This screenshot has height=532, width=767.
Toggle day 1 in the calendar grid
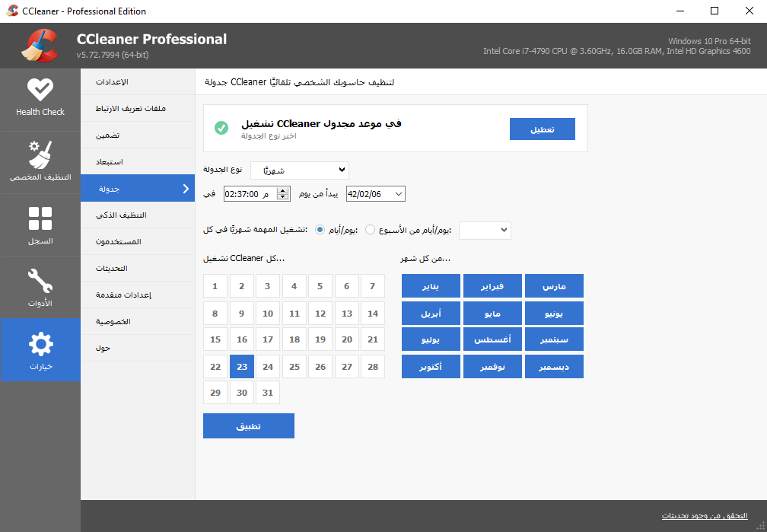click(x=215, y=286)
